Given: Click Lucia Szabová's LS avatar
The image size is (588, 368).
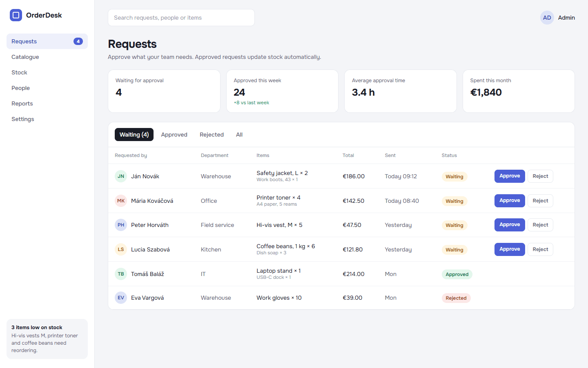Looking at the screenshot, I should click(121, 249).
